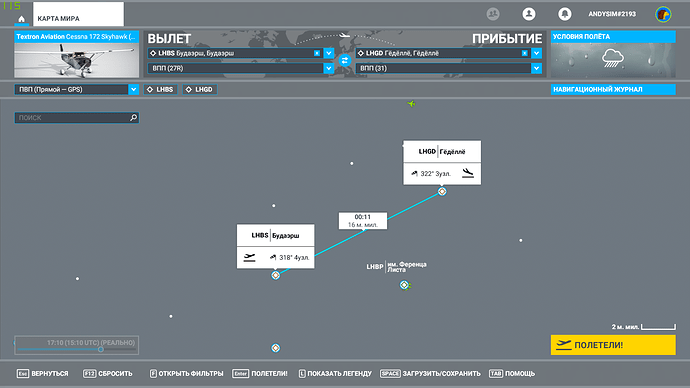
Task: Clear the LHGD arrival airport selection
Action: (525, 53)
